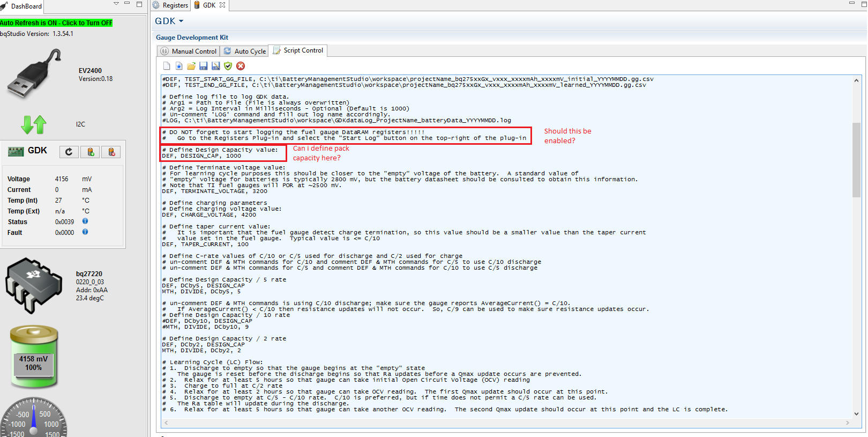Close the GDK tab
Screen dimensions: 868x437
pos(222,5)
